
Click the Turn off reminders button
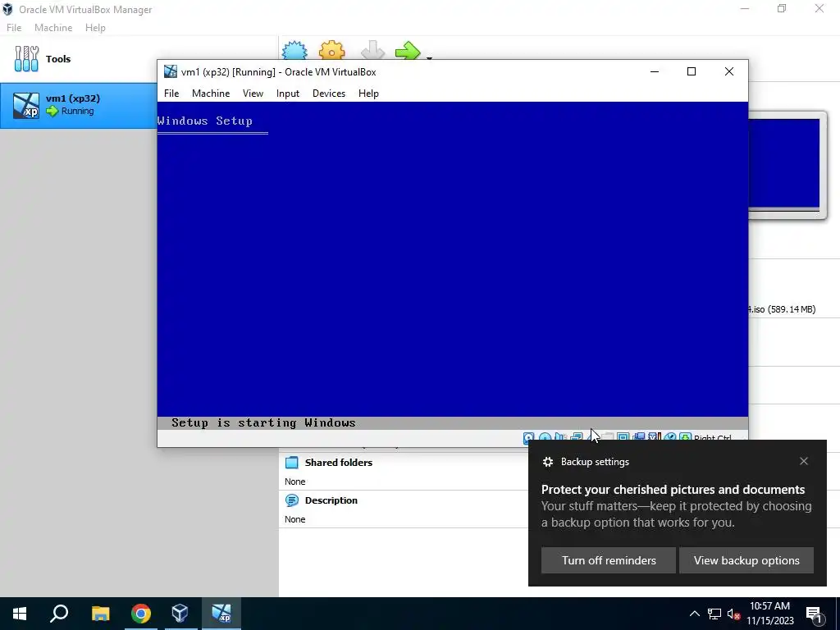tap(609, 560)
